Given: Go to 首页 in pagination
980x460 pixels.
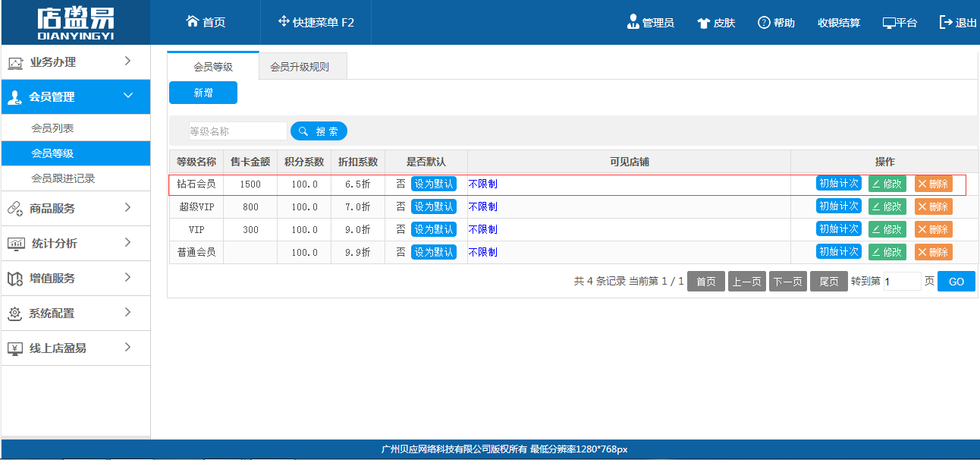Looking at the screenshot, I should click(706, 282).
